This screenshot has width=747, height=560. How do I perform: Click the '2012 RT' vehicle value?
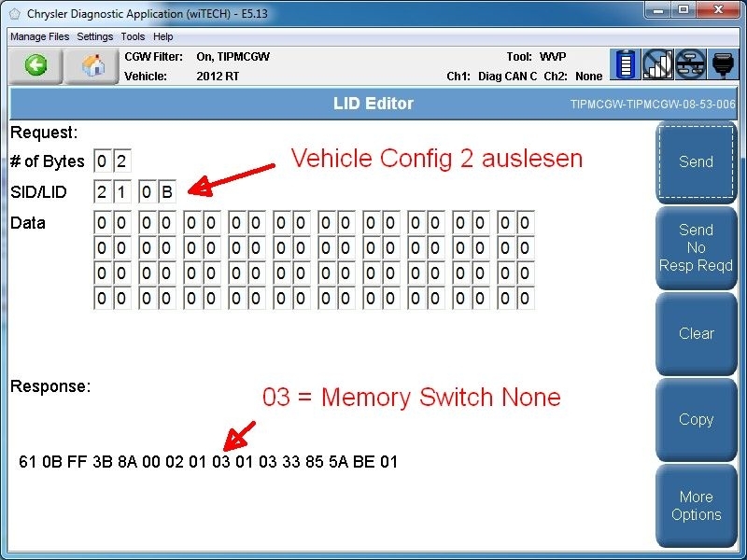218,77
